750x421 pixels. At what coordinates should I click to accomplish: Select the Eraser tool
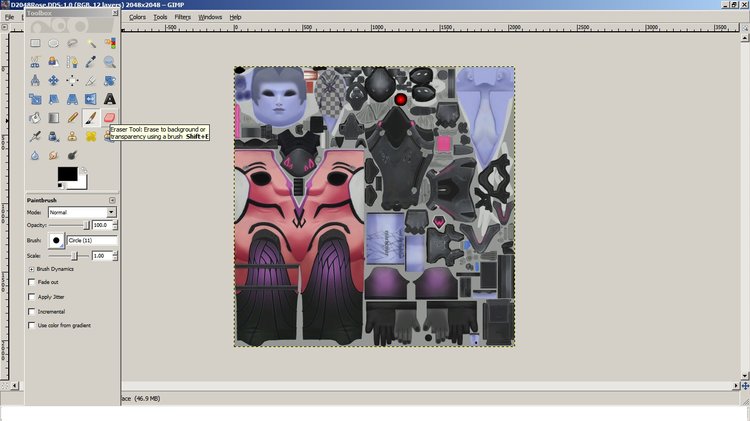110,118
